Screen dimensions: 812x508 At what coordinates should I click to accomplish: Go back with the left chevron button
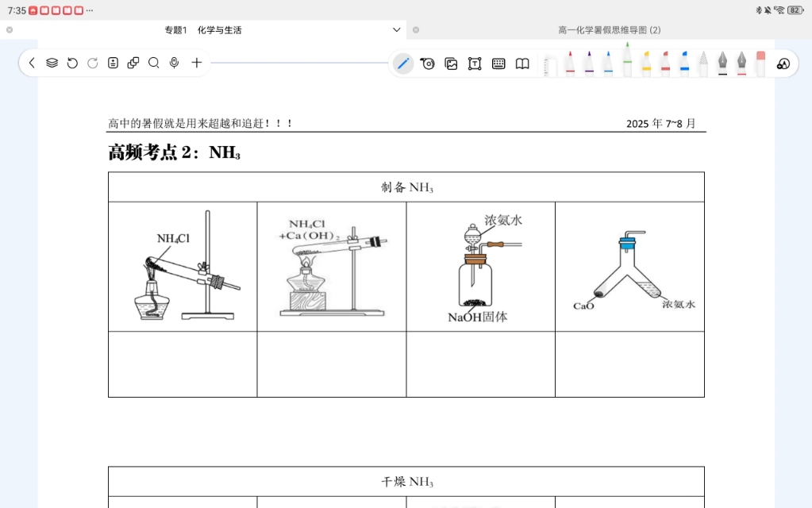click(x=32, y=63)
